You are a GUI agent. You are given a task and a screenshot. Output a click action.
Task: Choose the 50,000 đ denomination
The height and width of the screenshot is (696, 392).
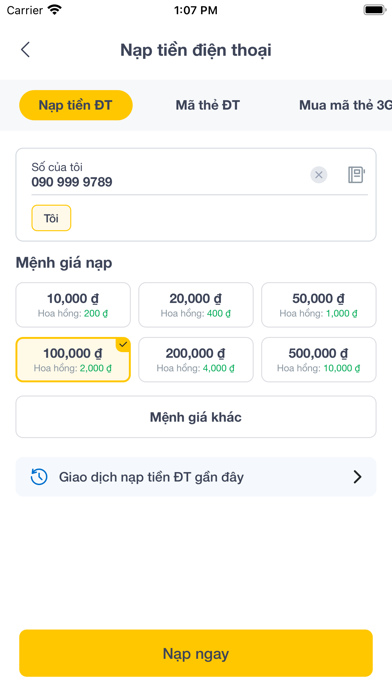[319, 305]
